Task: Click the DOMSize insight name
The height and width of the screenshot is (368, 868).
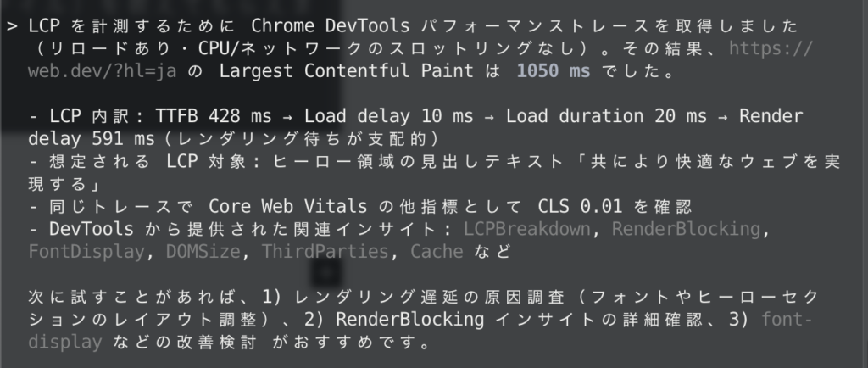Action: point(198,251)
